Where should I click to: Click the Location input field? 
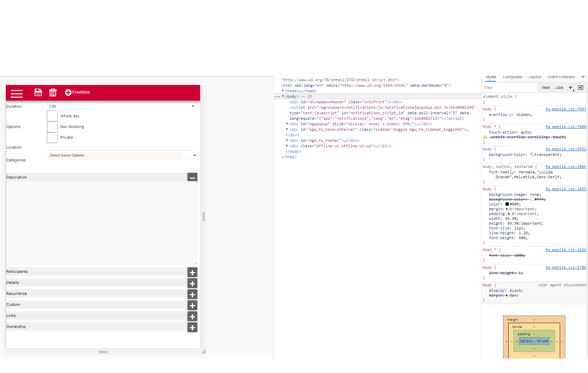(x=122, y=147)
